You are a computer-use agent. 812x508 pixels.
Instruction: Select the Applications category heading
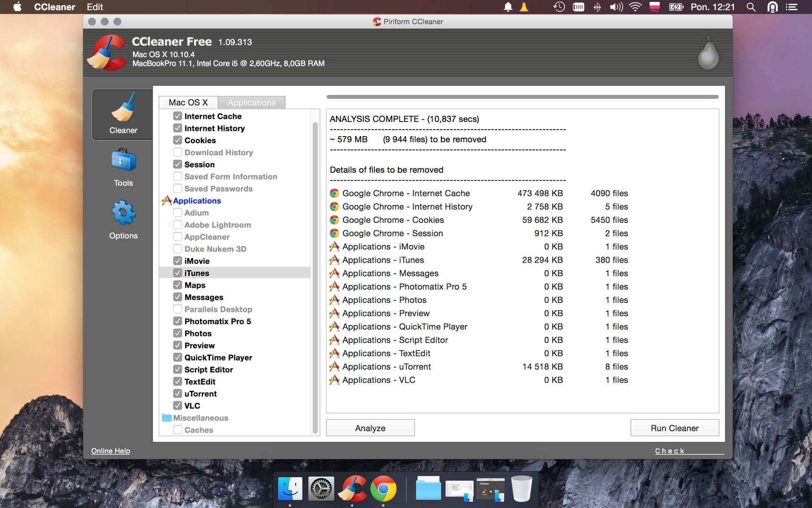[197, 201]
